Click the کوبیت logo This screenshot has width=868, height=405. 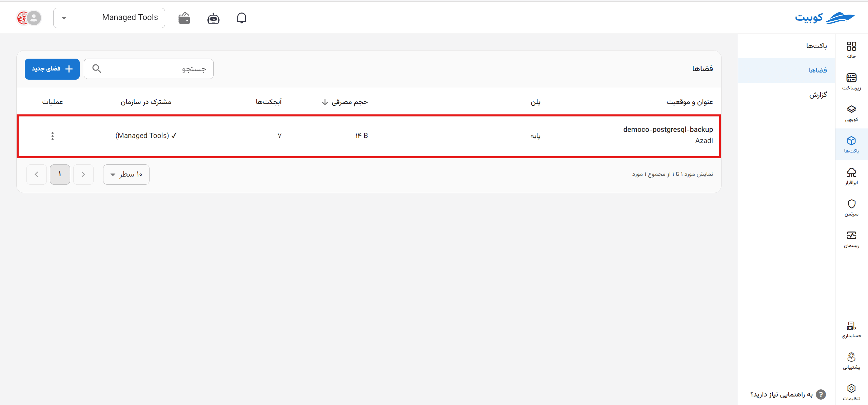tap(825, 18)
